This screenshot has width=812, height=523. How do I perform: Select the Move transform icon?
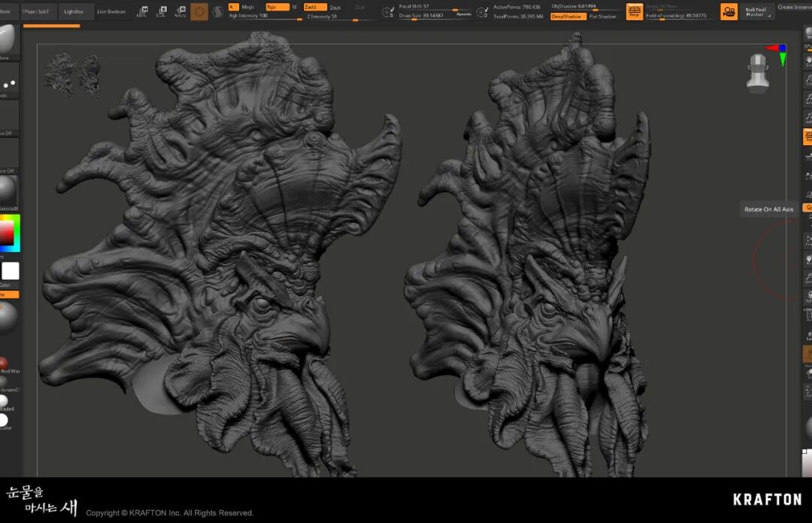click(x=142, y=11)
